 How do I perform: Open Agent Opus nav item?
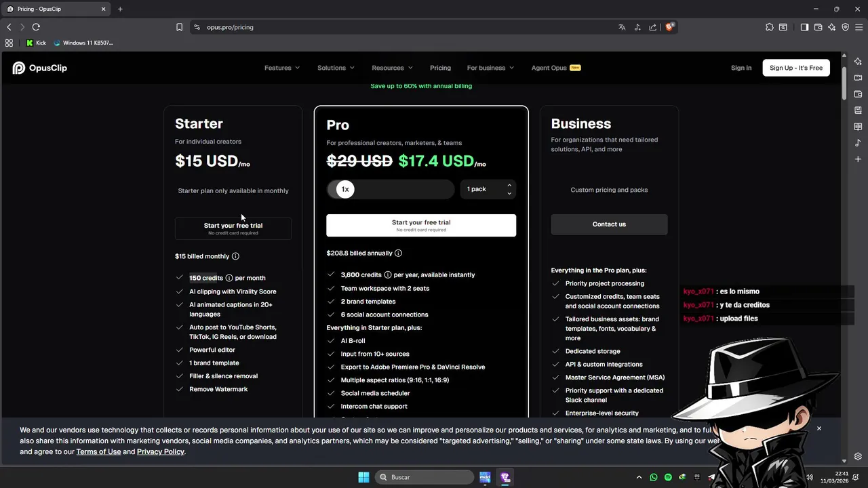[556, 68]
